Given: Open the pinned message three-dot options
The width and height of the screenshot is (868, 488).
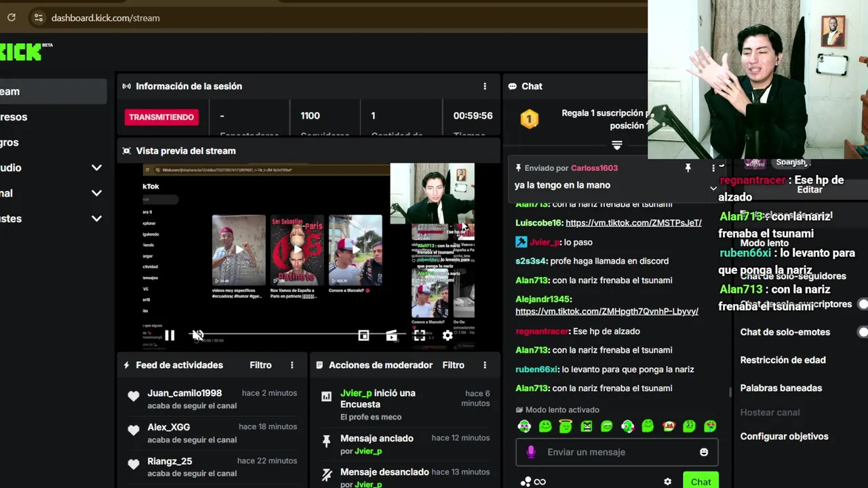Looking at the screenshot, I should click(713, 168).
